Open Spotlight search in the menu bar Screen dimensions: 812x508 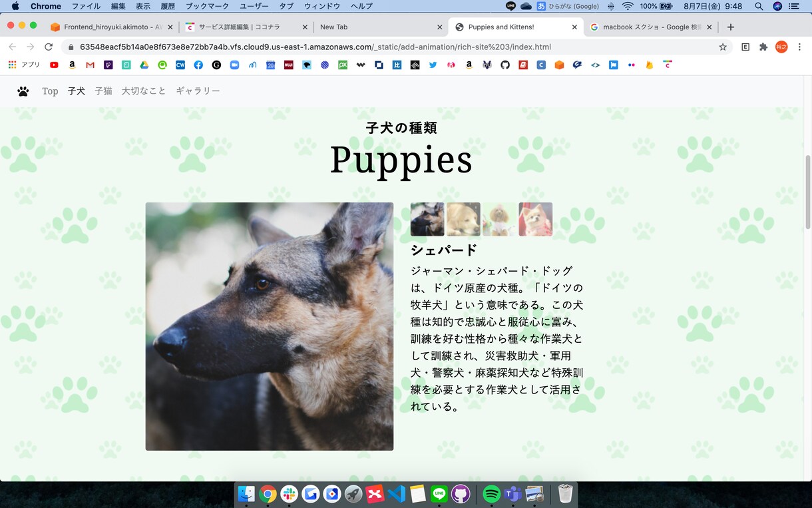[x=759, y=6]
